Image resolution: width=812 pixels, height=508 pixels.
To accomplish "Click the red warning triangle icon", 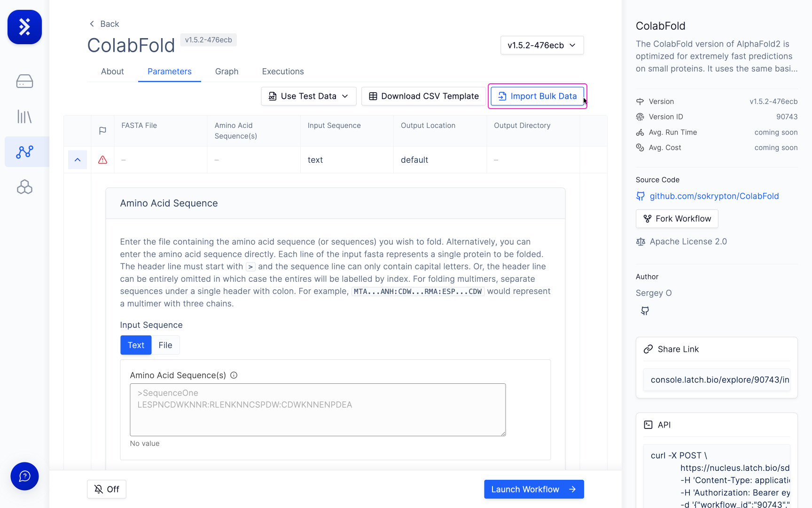I will point(102,160).
